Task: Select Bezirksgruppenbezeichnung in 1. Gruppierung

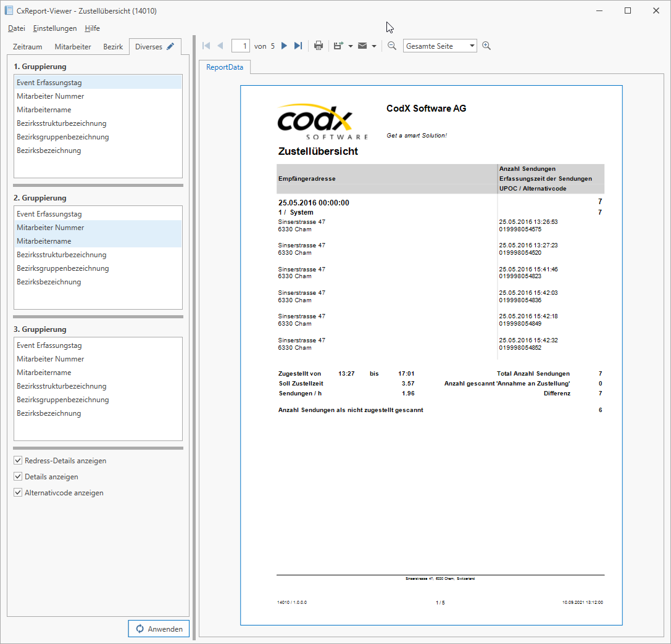Action: click(x=98, y=137)
